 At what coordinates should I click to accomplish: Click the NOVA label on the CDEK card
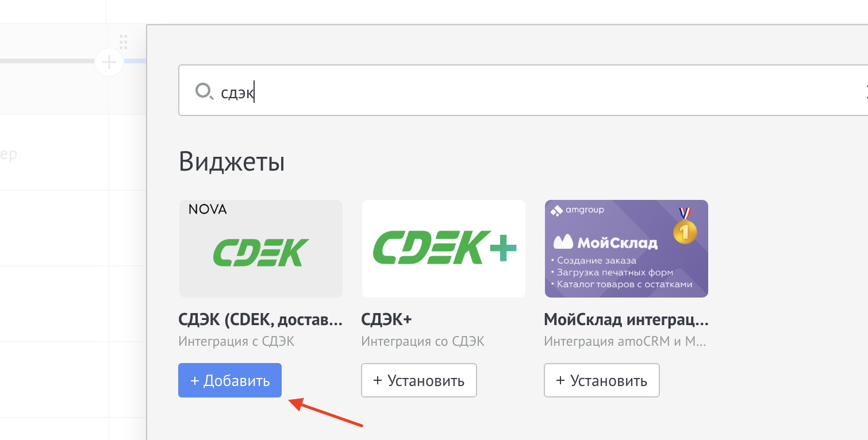click(208, 210)
